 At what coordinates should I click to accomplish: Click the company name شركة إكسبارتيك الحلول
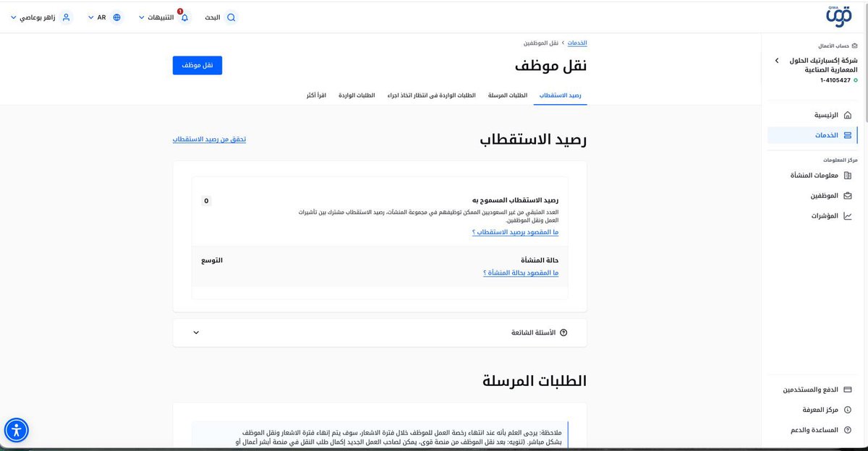coord(822,61)
